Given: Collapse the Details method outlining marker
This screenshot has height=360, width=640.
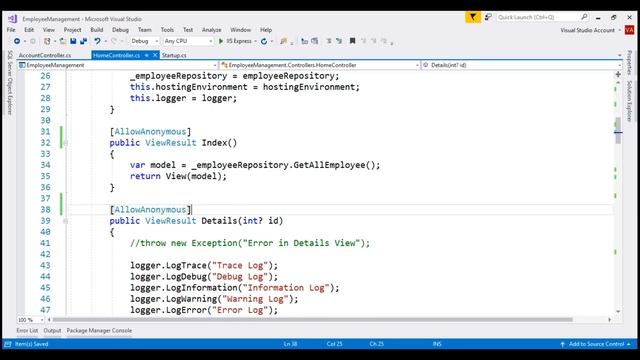Looking at the screenshot, I should pos(65,221).
